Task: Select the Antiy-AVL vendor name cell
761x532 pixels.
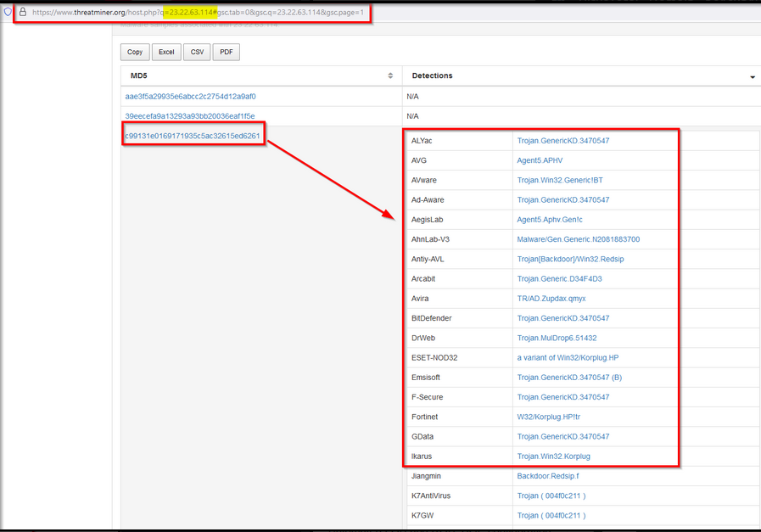Action: tap(460, 259)
